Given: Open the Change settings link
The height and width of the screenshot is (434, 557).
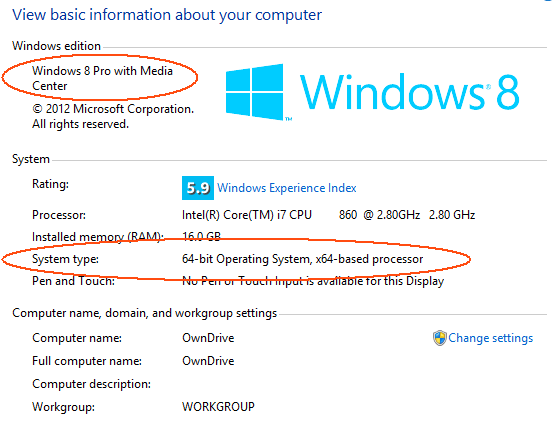Looking at the screenshot, I should click(491, 338).
